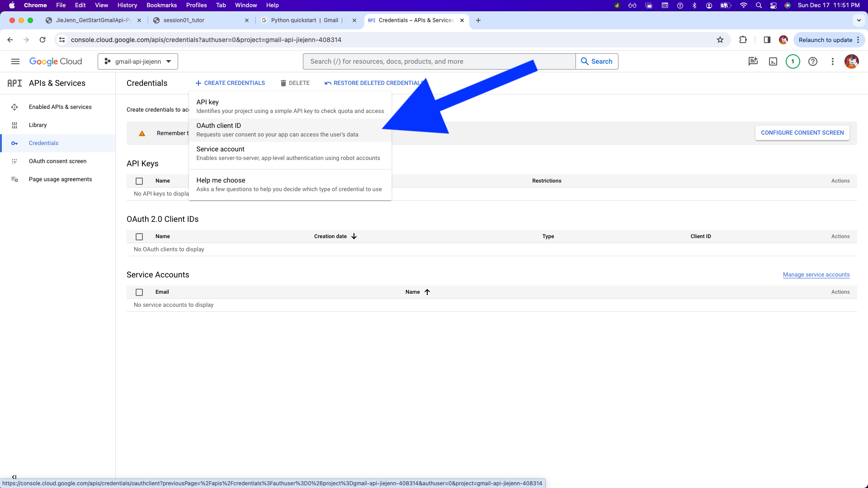
Task: Click CREATE CREDENTIALS button
Action: (230, 83)
